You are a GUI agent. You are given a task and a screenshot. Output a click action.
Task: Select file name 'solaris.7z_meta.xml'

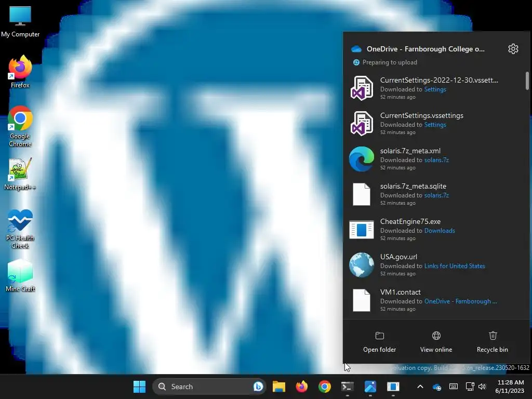point(410,151)
